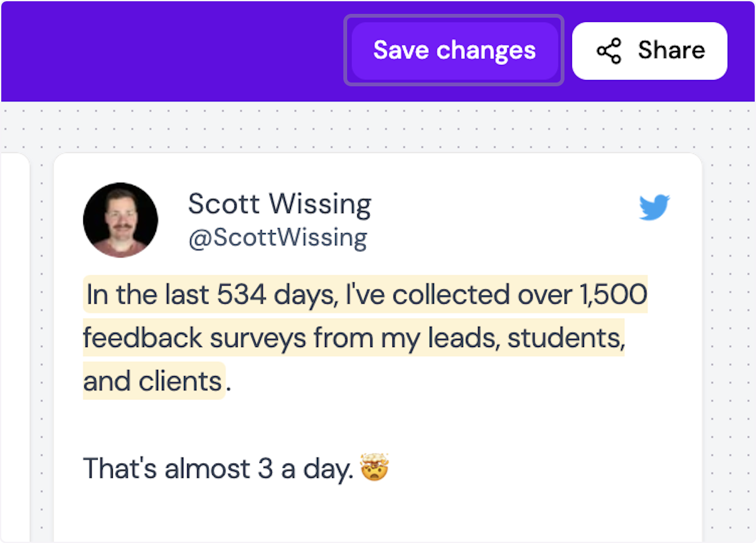The height and width of the screenshot is (543, 756).
Task: Click the highlighted words 'and clients'
Action: (x=154, y=380)
